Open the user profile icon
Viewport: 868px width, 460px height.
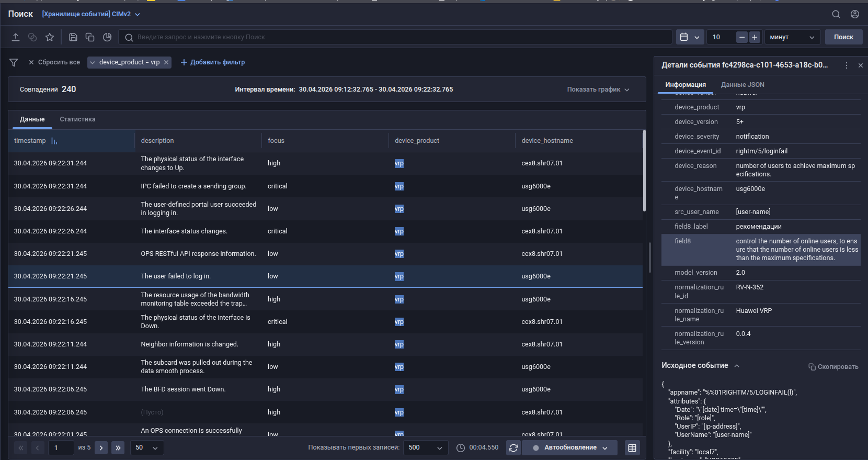855,14
